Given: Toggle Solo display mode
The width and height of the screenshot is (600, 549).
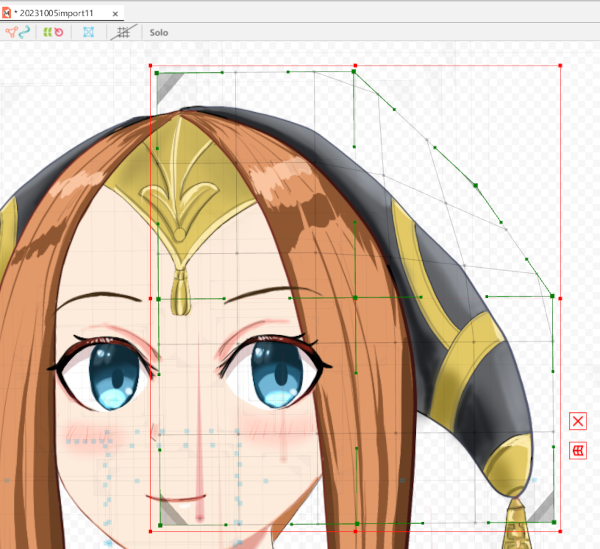Looking at the screenshot, I should click(x=159, y=32).
